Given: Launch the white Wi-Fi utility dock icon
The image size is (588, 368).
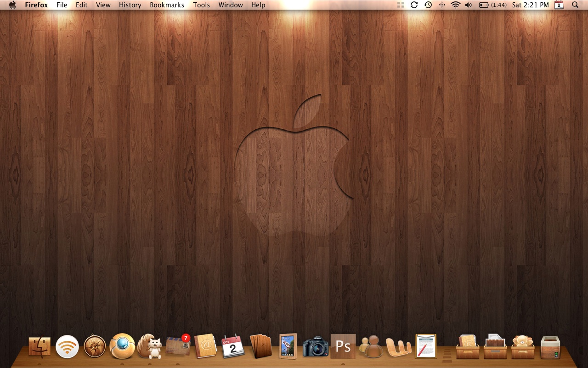Looking at the screenshot, I should click(x=67, y=346).
